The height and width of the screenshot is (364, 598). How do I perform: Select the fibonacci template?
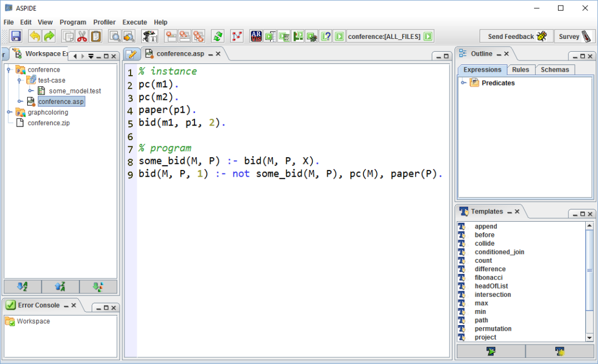tap(489, 277)
